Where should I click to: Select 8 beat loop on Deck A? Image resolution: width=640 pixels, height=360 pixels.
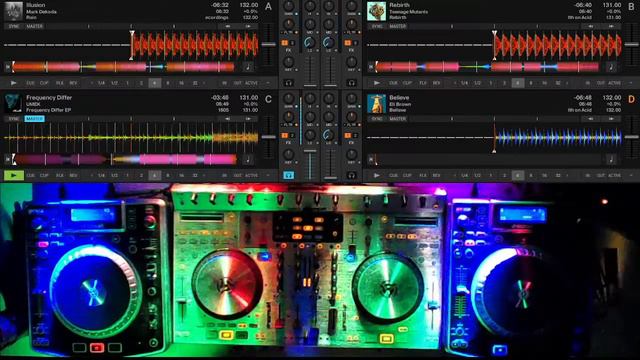168,83
